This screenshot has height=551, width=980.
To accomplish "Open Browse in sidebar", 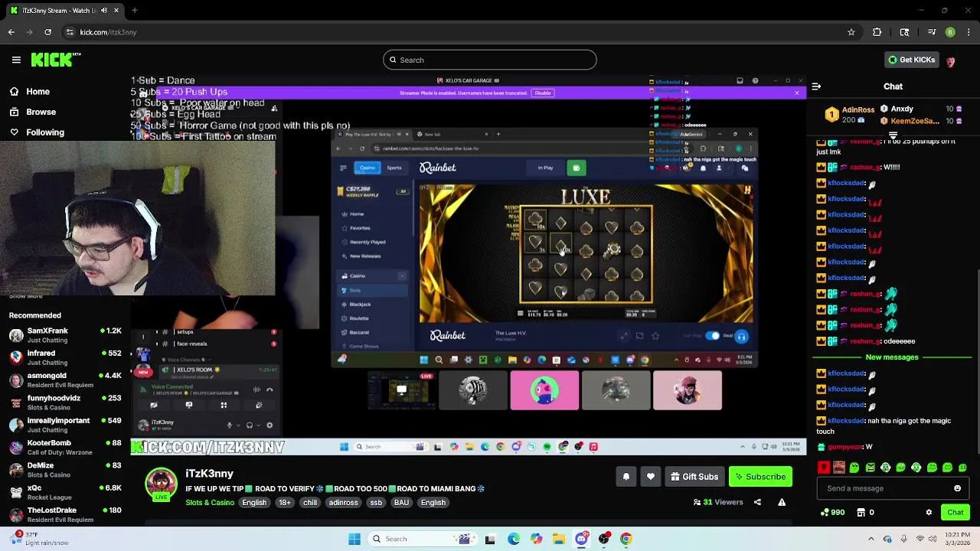I will [32, 112].
